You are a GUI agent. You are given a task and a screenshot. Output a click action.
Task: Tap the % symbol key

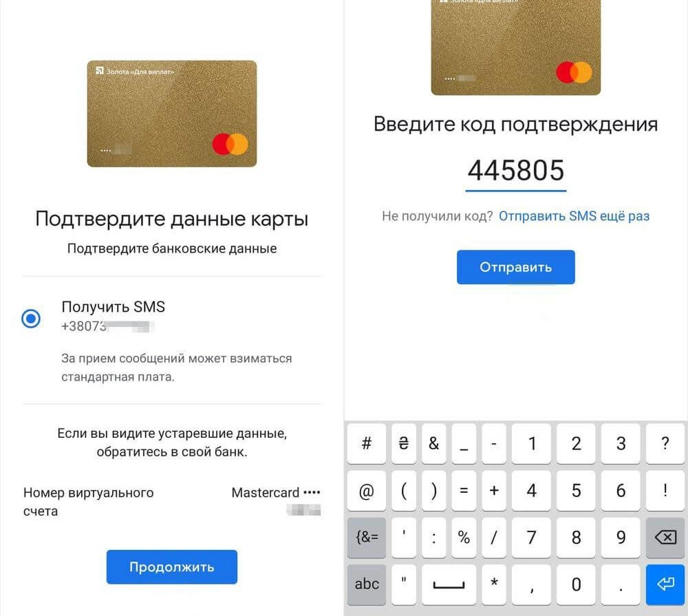tap(464, 538)
